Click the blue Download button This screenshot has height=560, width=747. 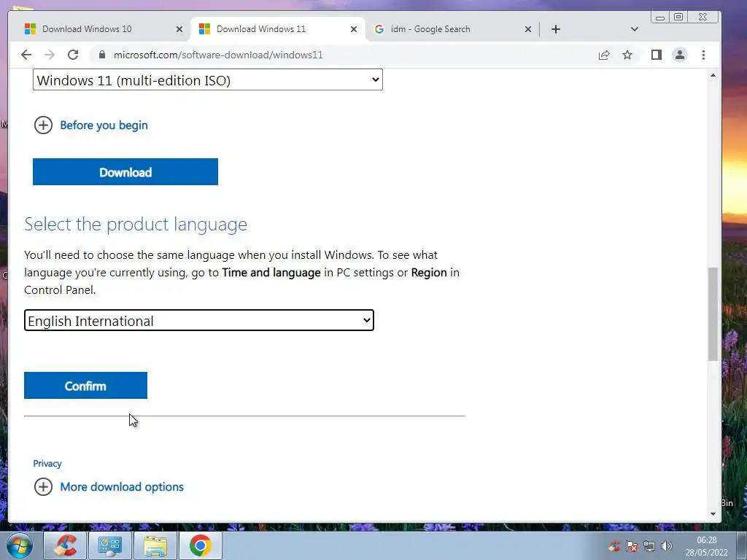coord(125,172)
